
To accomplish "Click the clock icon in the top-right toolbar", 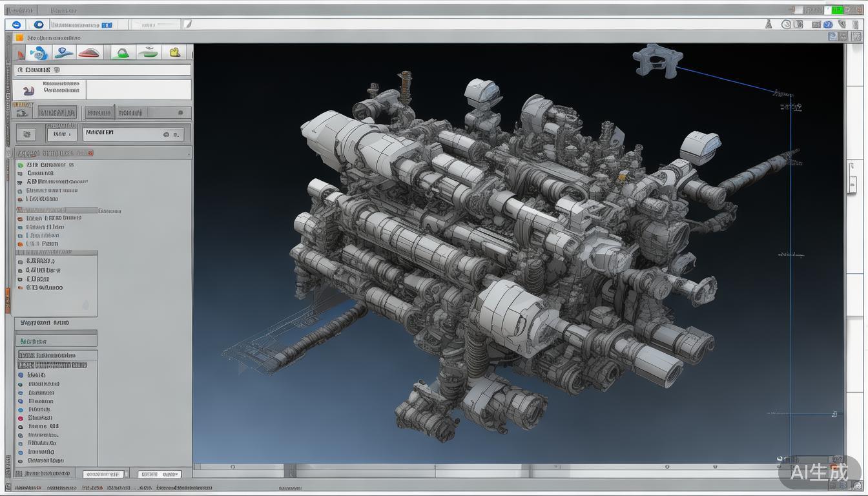I will 786,25.
